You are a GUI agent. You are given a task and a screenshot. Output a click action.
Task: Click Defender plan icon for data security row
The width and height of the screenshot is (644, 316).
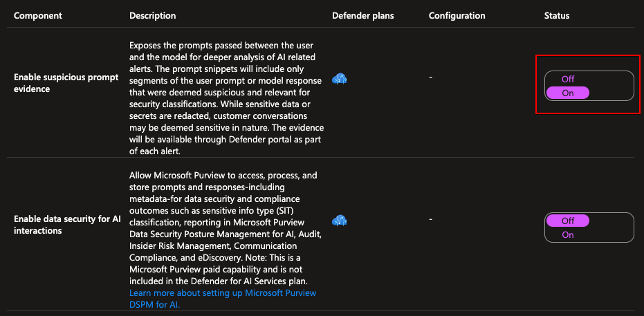339,221
